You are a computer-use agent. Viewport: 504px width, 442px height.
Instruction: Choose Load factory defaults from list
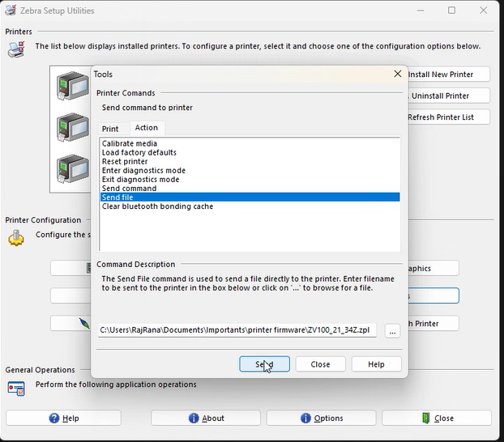click(x=139, y=152)
